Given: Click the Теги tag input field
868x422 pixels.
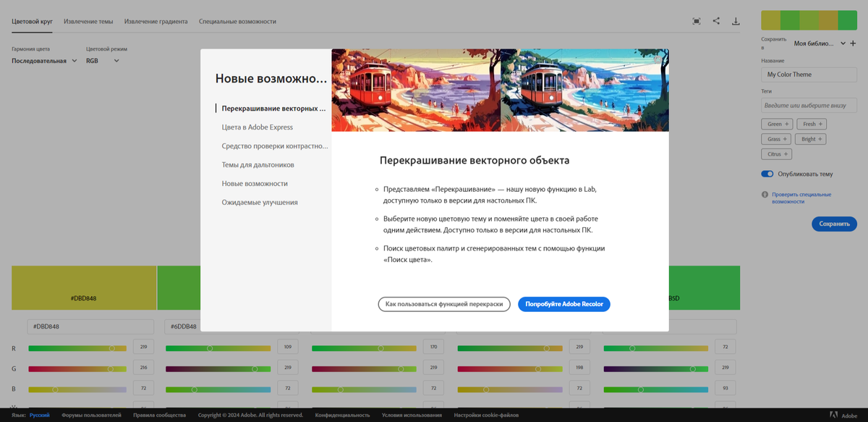Looking at the screenshot, I should pos(809,106).
